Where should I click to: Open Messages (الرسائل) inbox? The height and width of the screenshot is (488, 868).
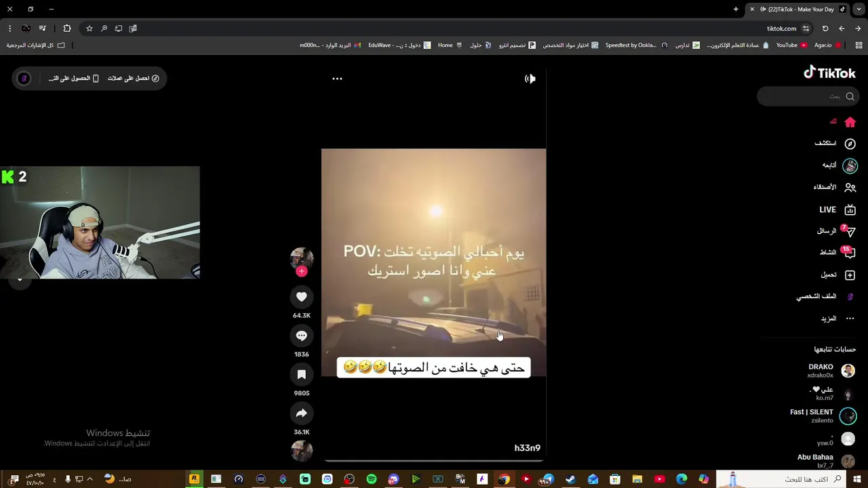(836, 231)
